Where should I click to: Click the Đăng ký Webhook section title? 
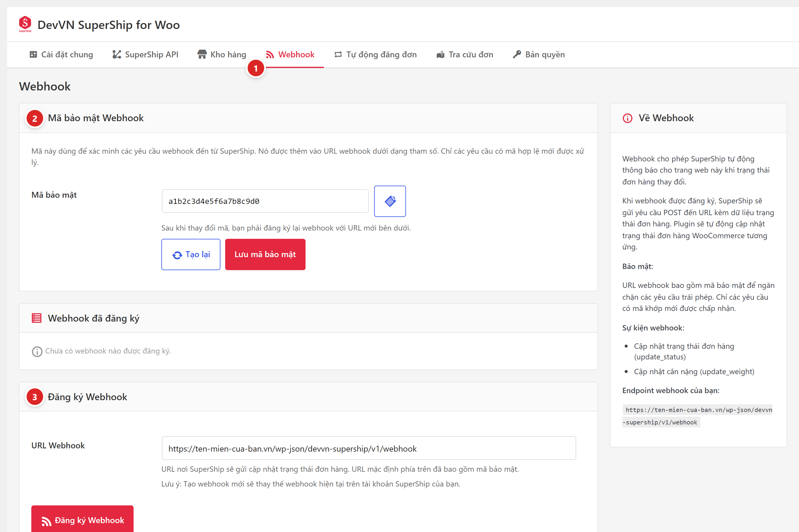(x=87, y=397)
